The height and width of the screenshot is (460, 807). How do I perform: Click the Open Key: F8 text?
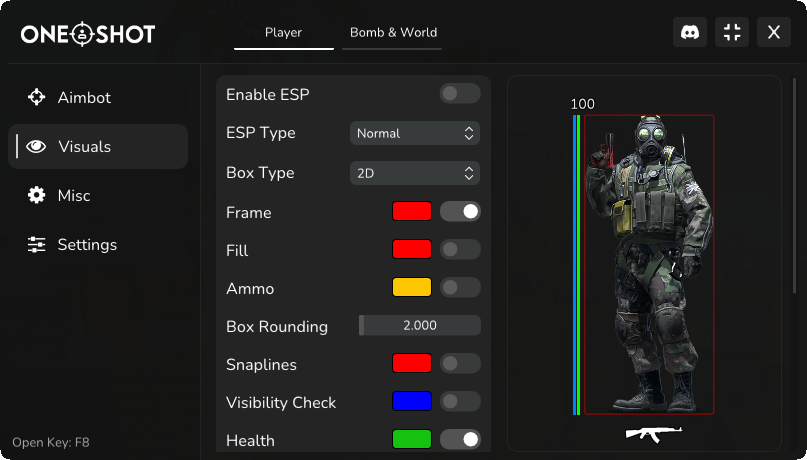tap(51, 443)
